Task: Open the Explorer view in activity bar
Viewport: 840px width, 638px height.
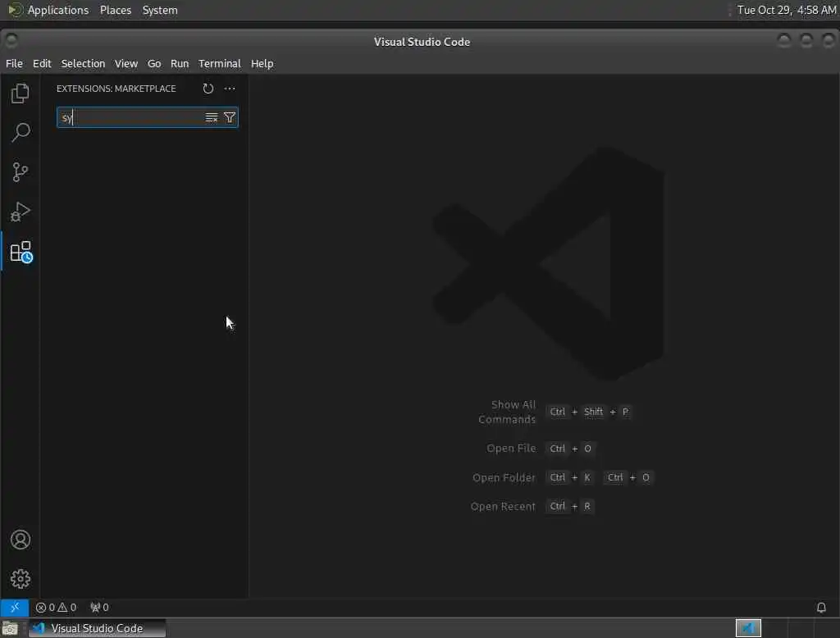Action: pos(21,93)
